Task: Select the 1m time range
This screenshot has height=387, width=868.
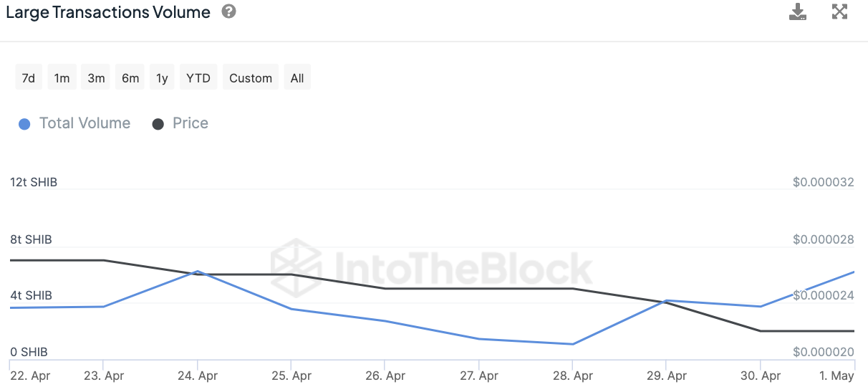Action: point(62,78)
